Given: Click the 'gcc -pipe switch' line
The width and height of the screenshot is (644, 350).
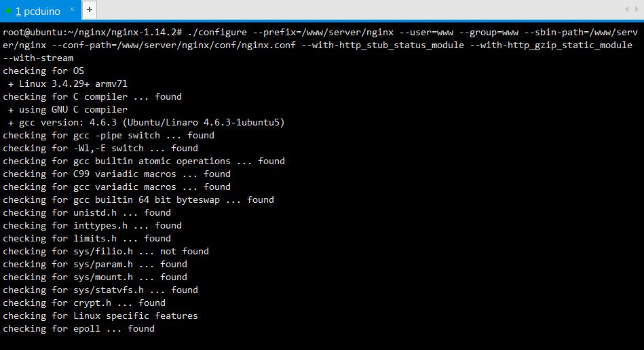Looking at the screenshot, I should pos(109,136).
